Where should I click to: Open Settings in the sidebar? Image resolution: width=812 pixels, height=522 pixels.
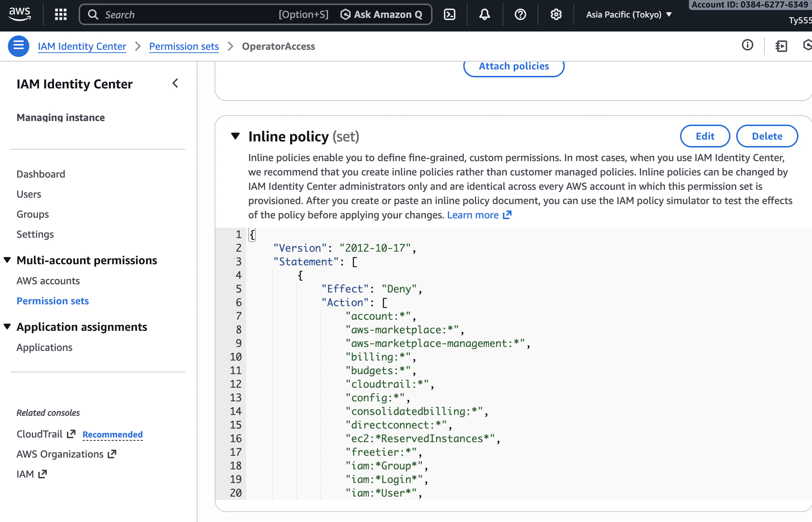tap(35, 234)
